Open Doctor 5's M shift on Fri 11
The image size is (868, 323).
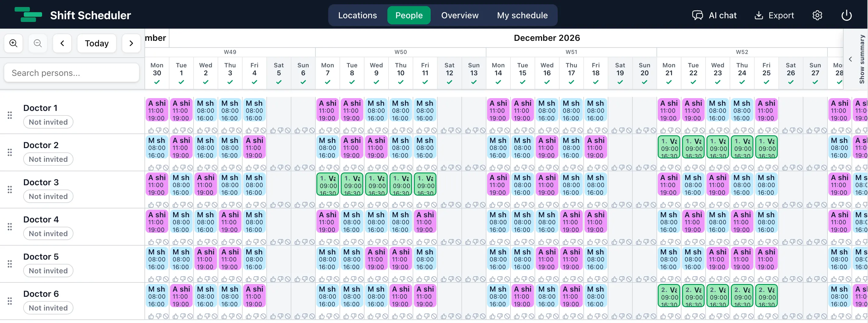(x=425, y=259)
